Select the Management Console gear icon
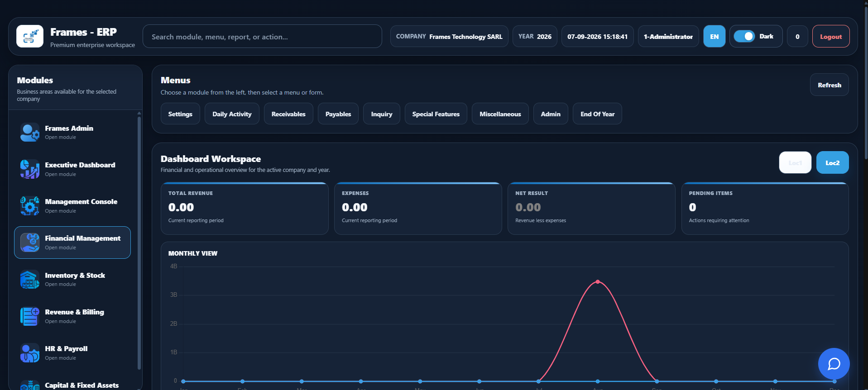The width and height of the screenshot is (868, 390). click(x=30, y=206)
